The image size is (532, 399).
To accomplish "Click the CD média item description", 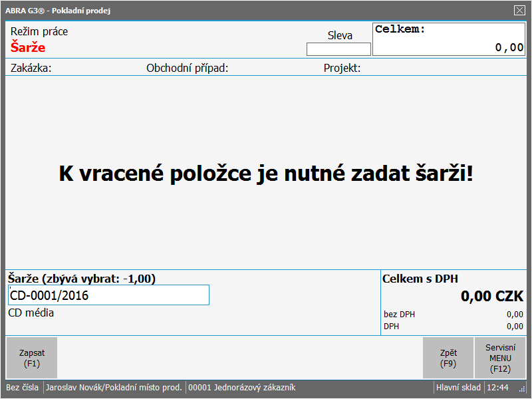I will [31, 313].
